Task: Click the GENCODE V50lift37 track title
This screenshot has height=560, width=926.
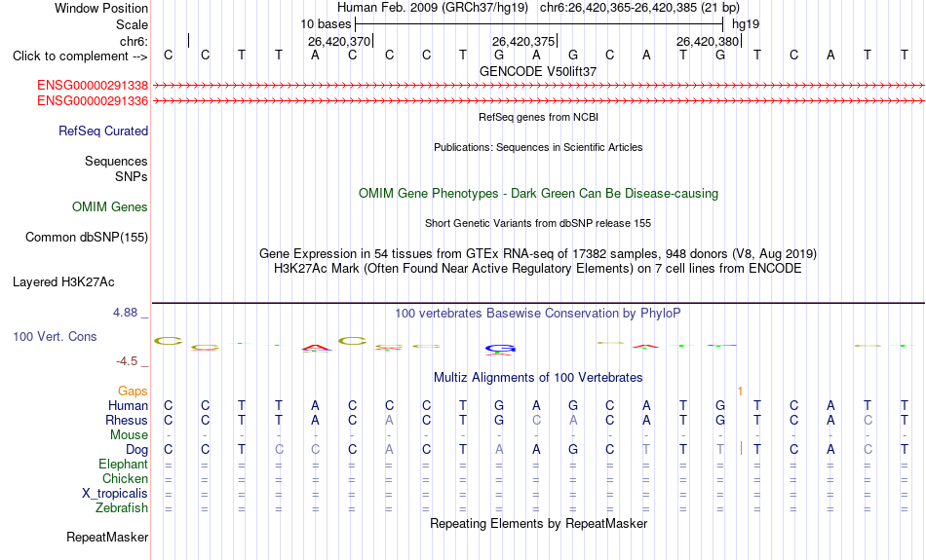Action: (538, 71)
